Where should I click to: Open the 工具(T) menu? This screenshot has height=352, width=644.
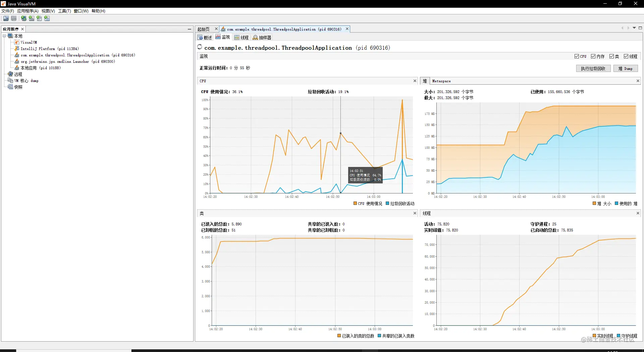[65, 11]
